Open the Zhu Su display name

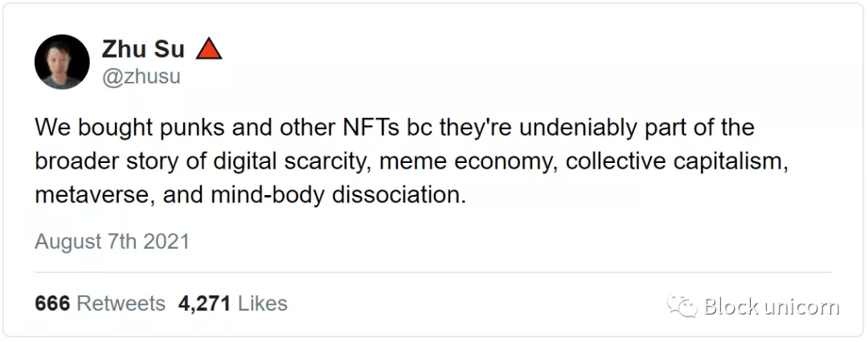[143, 50]
